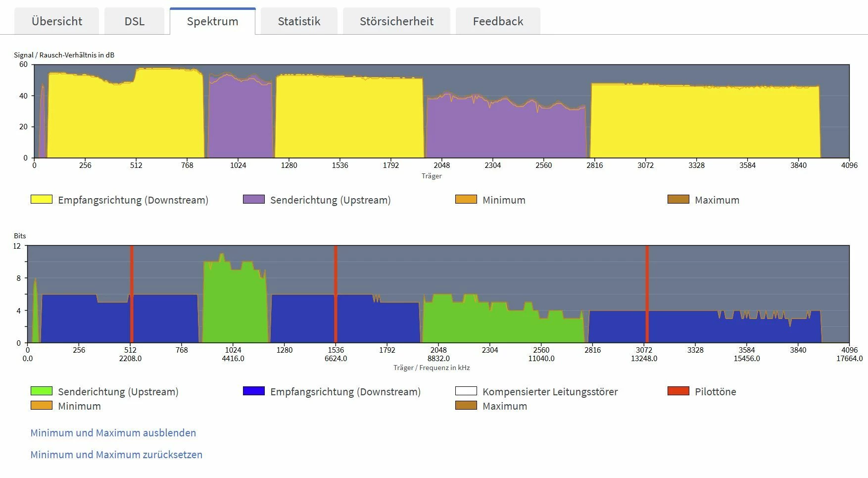Click the 'Träger' axis title under SNR chart
This screenshot has height=478, width=868.
click(x=432, y=176)
